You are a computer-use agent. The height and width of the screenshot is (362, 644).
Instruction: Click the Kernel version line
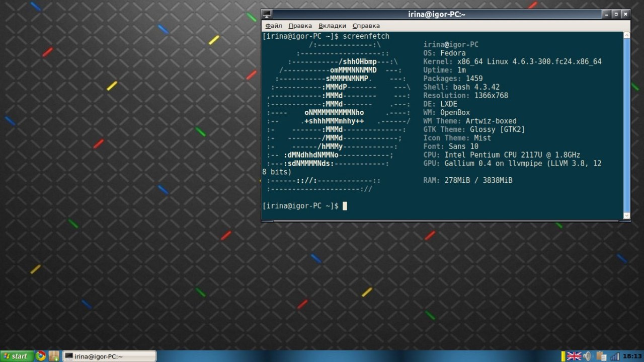[512, 61]
